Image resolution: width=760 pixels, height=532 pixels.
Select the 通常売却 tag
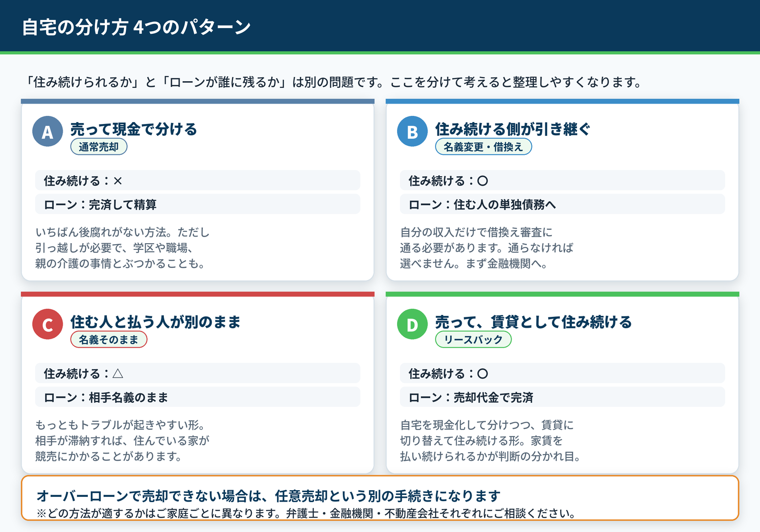point(99,147)
